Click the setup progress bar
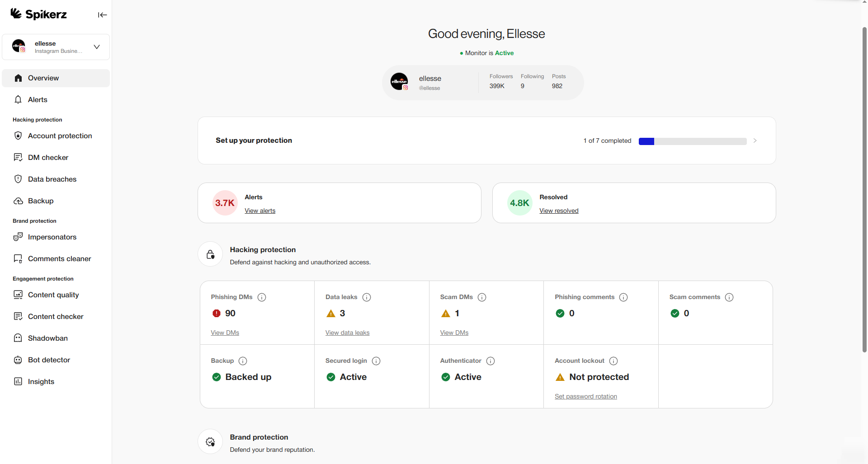 point(693,141)
